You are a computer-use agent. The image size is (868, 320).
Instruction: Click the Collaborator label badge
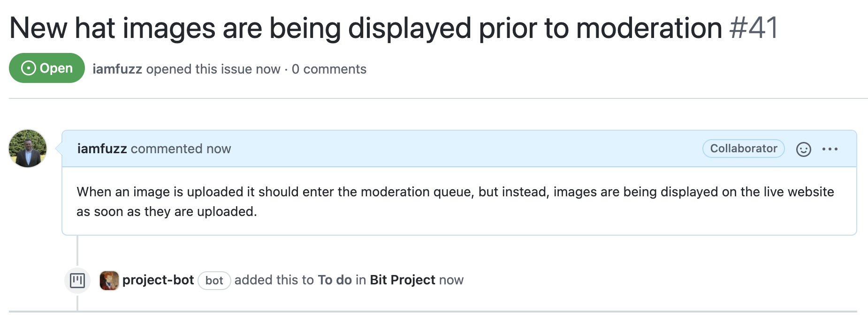coord(743,149)
